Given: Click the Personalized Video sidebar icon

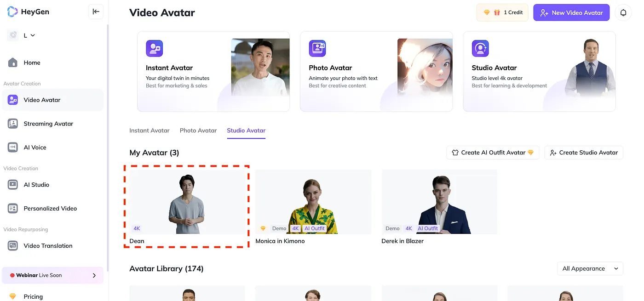Looking at the screenshot, I should coord(13,208).
